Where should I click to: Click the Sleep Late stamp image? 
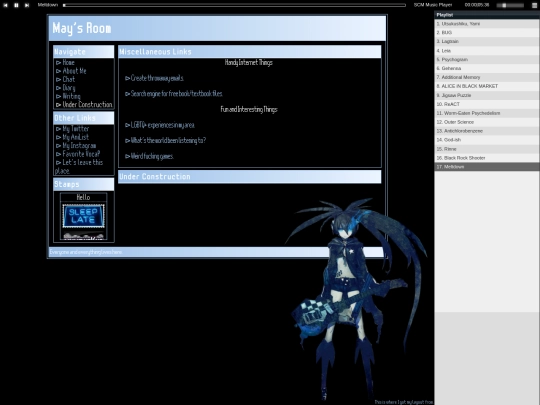(x=83, y=216)
